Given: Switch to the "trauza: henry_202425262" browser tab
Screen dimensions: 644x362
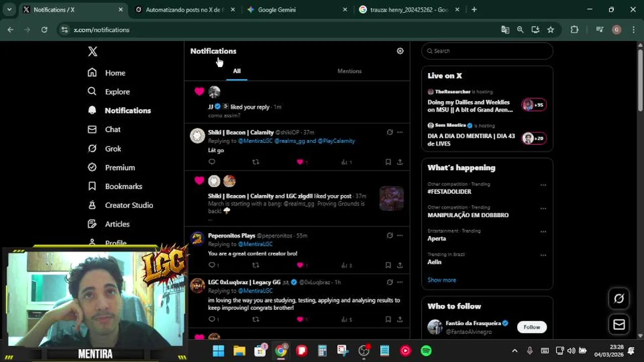Looking at the screenshot, I should [x=409, y=10].
